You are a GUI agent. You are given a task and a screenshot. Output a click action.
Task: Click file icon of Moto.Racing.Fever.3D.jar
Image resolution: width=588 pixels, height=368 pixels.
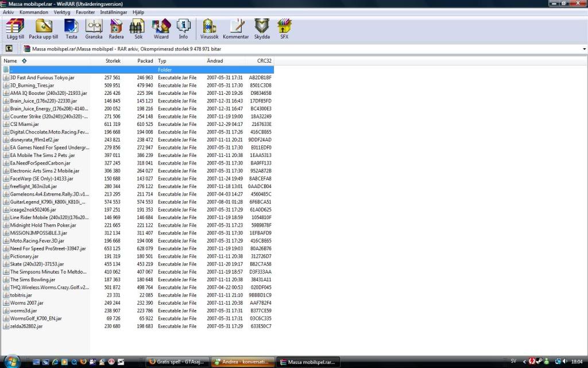[x=6, y=241]
